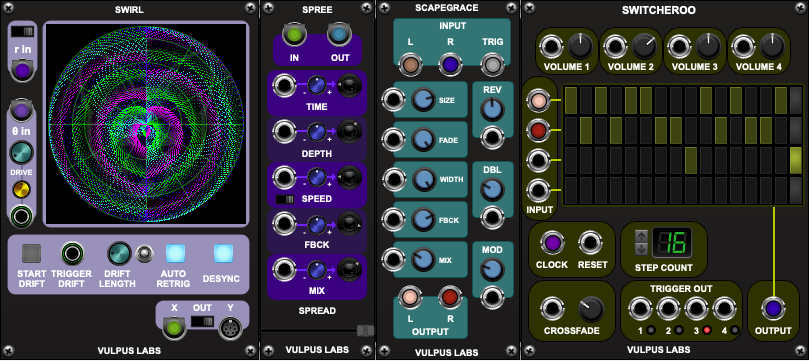Click TRIGGER OUT jack 1
This screenshot has height=361, width=809.
pyautogui.click(x=640, y=309)
